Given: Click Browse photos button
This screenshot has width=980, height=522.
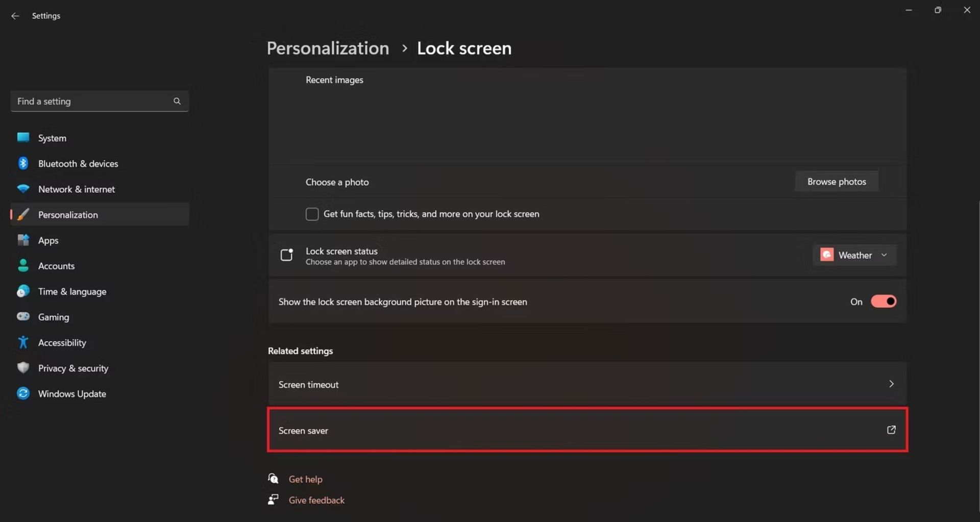Looking at the screenshot, I should pyautogui.click(x=837, y=182).
